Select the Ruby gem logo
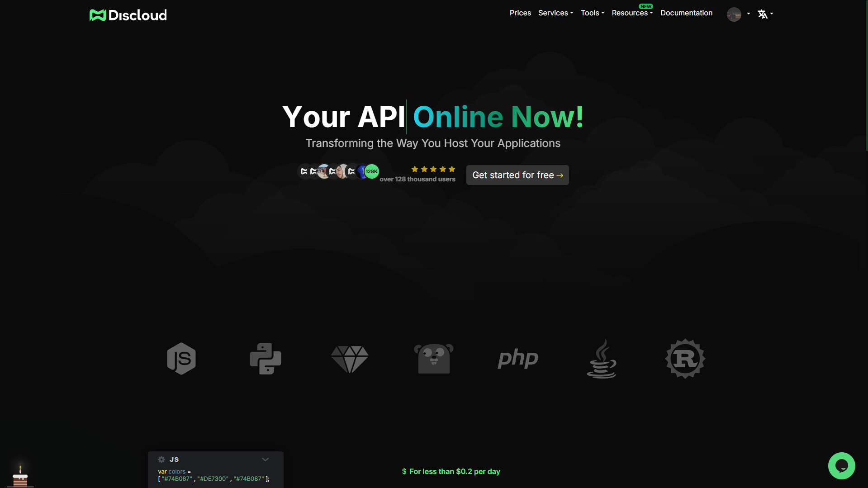This screenshot has height=488, width=868. click(x=350, y=359)
